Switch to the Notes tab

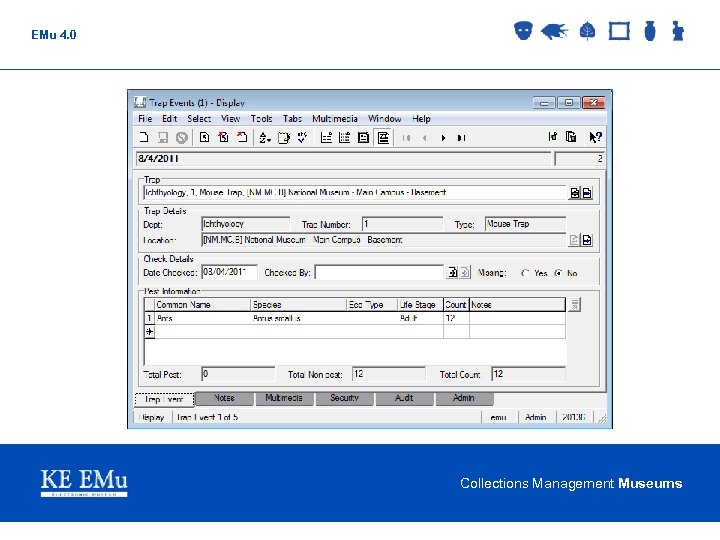click(x=224, y=398)
